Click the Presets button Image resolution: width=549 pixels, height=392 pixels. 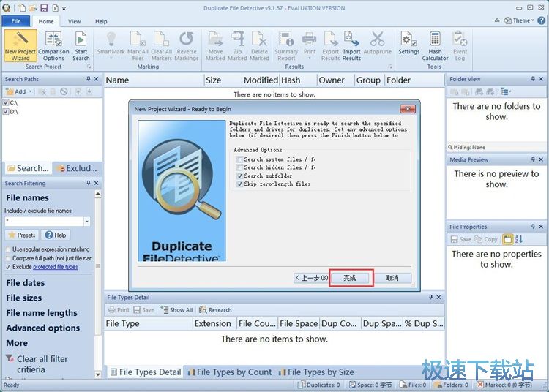click(22, 235)
